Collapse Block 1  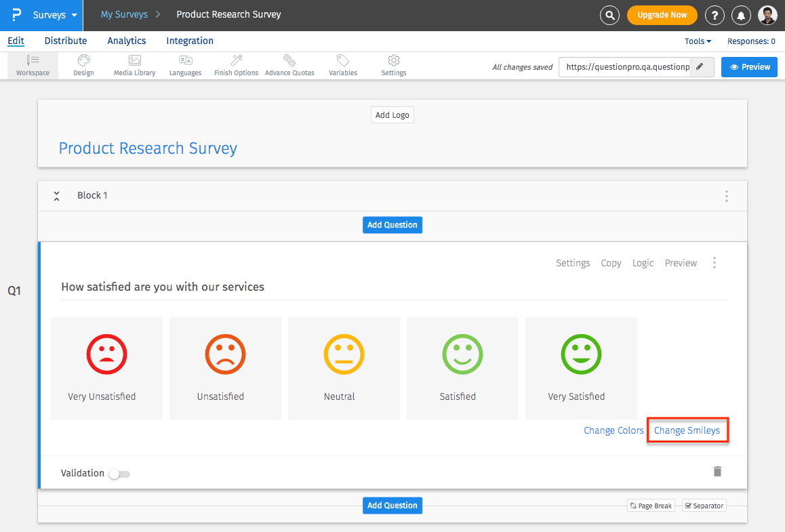(x=56, y=195)
